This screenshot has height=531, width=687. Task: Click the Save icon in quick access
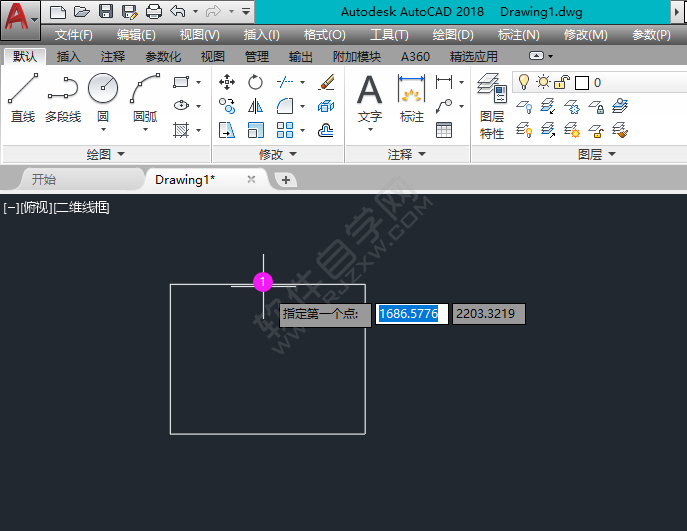(106, 12)
